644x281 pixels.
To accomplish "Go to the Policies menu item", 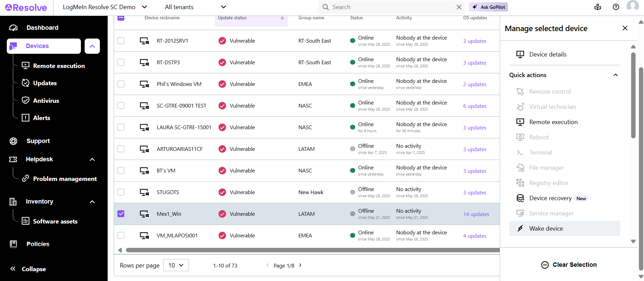I will coord(38,244).
